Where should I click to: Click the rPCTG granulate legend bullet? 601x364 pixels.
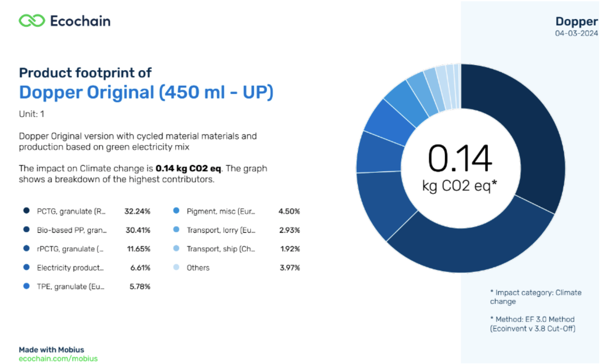pos(27,249)
